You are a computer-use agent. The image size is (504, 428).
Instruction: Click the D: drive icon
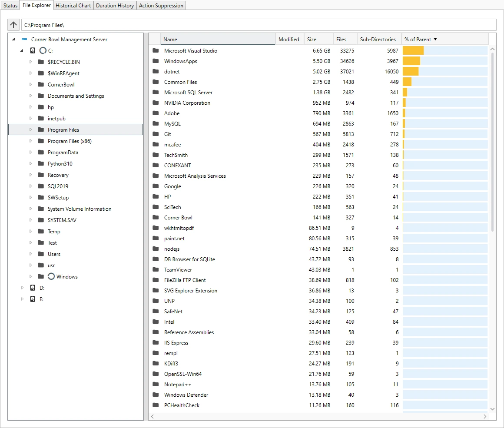coord(33,288)
